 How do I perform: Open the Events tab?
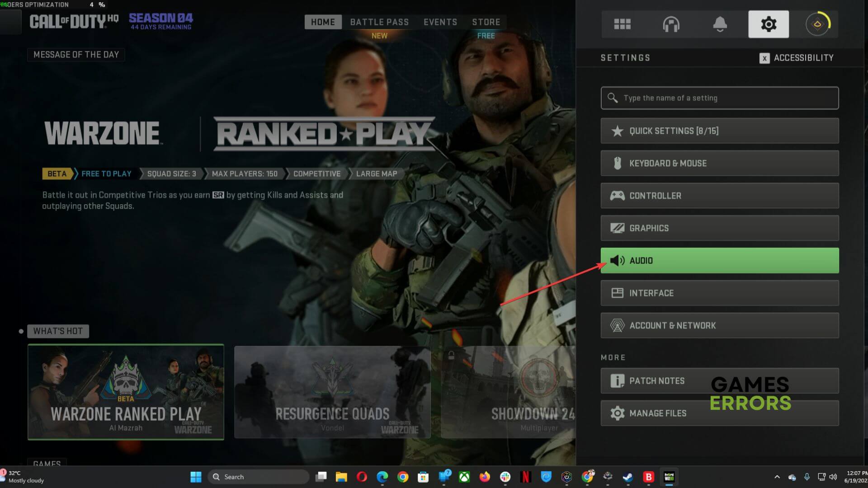(x=440, y=22)
